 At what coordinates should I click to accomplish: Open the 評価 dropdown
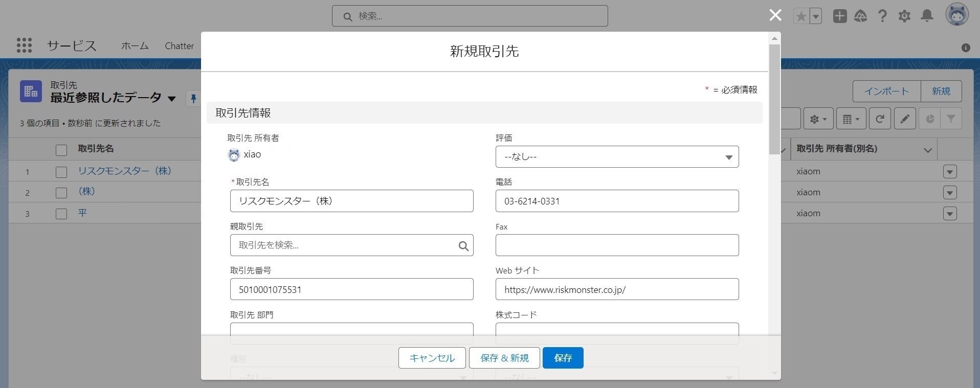click(617, 157)
